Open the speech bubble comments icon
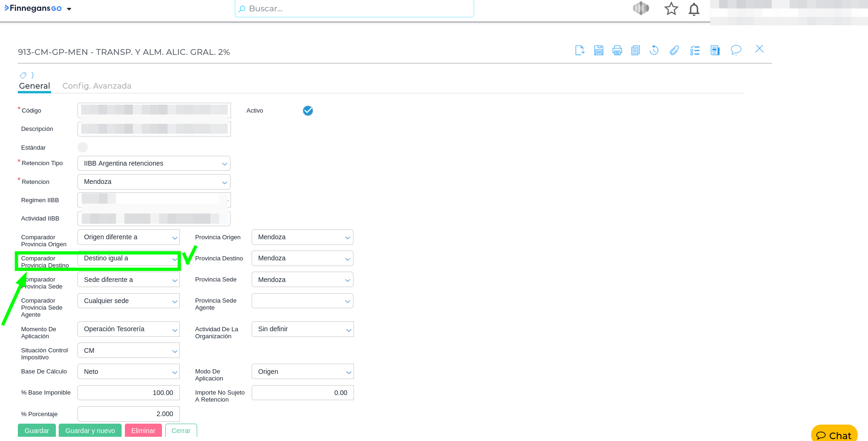The image size is (868, 441). [x=736, y=50]
